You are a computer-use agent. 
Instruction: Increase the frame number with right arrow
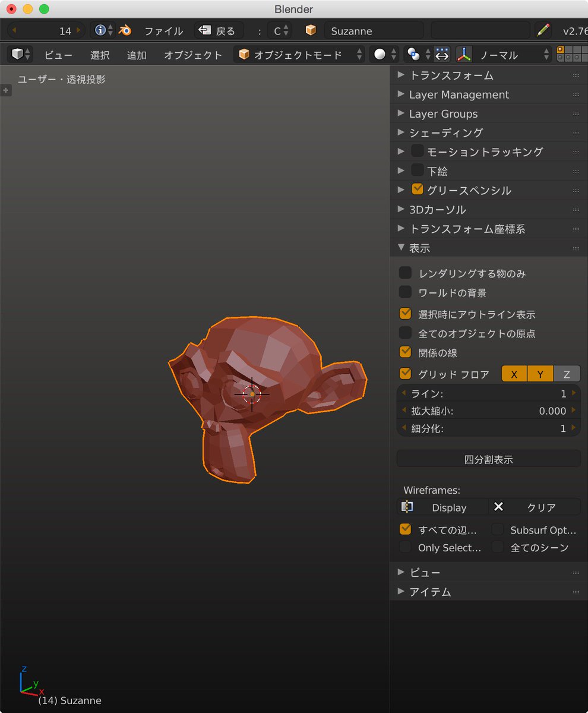point(78,30)
